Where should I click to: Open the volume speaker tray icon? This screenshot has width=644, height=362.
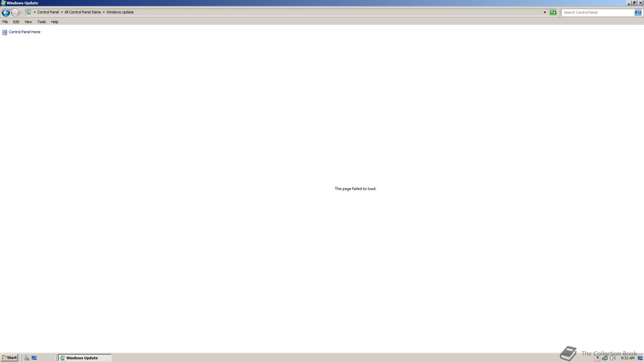[613, 358]
